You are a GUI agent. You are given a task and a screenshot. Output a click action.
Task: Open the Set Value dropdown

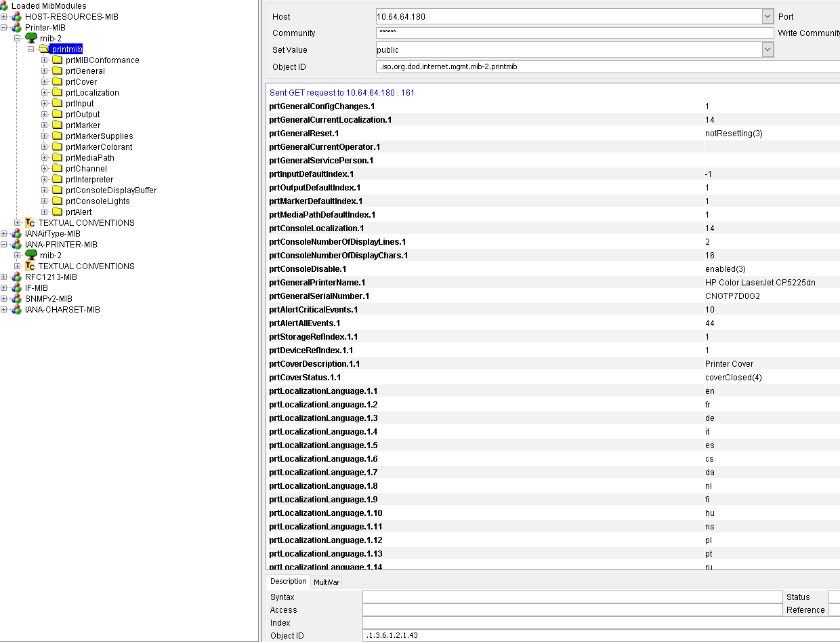click(x=769, y=49)
